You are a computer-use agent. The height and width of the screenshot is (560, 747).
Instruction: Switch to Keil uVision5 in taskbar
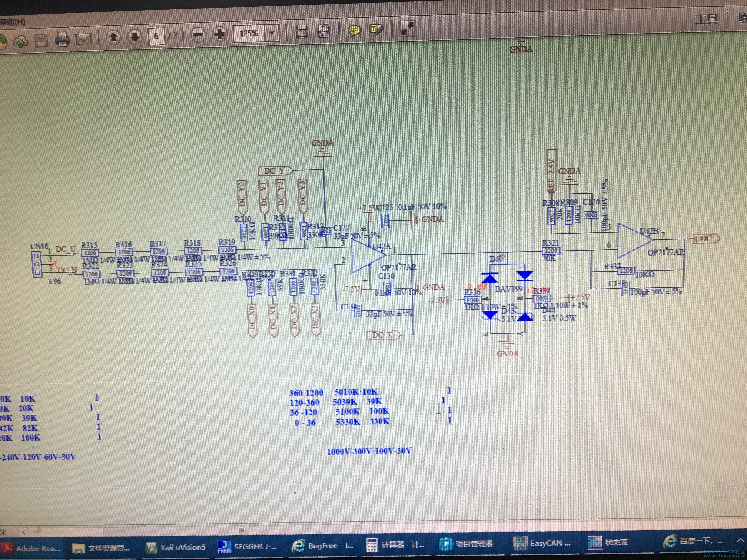(176, 547)
